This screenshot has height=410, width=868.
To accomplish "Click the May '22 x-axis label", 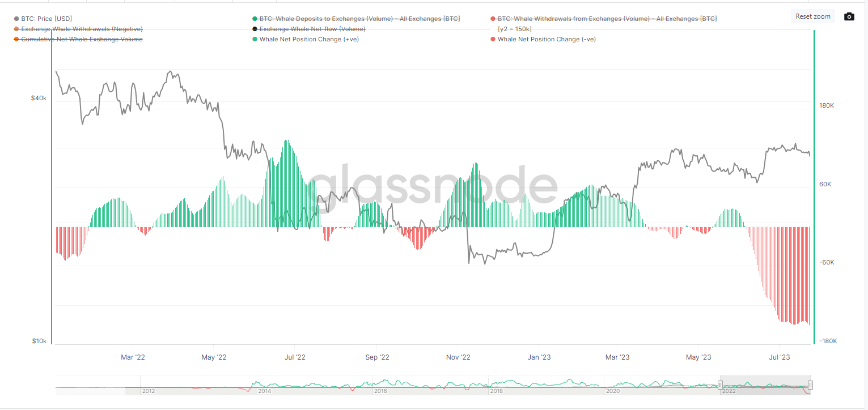I will pos(214,357).
